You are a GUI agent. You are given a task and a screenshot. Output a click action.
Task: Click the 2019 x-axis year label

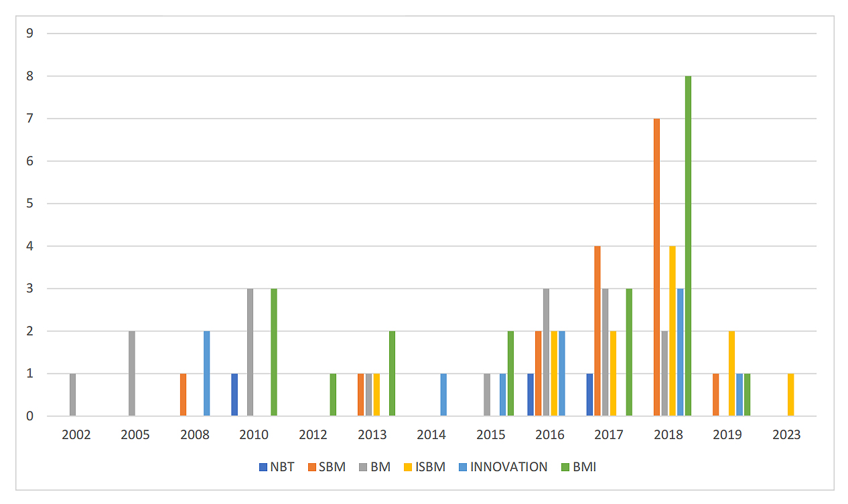click(x=727, y=435)
